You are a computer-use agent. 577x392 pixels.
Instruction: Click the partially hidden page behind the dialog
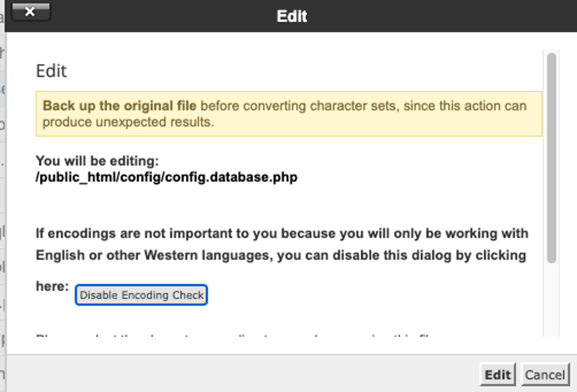(x=2, y=185)
